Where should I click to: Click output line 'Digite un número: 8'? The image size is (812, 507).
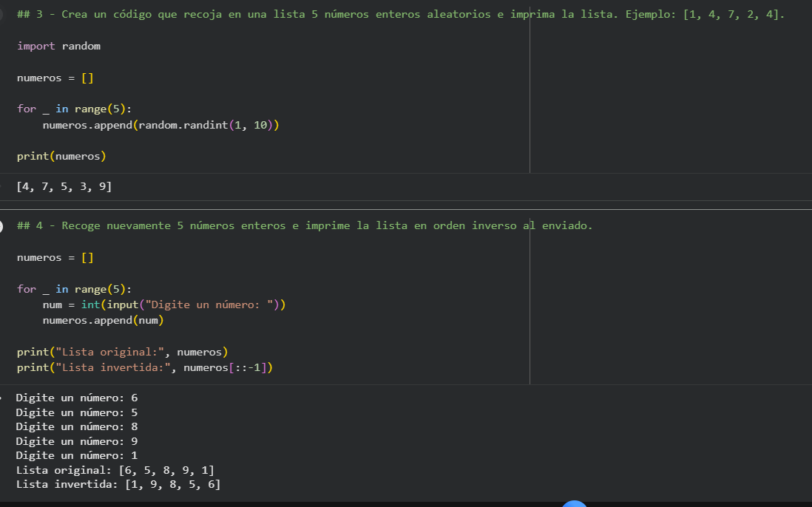click(x=77, y=426)
